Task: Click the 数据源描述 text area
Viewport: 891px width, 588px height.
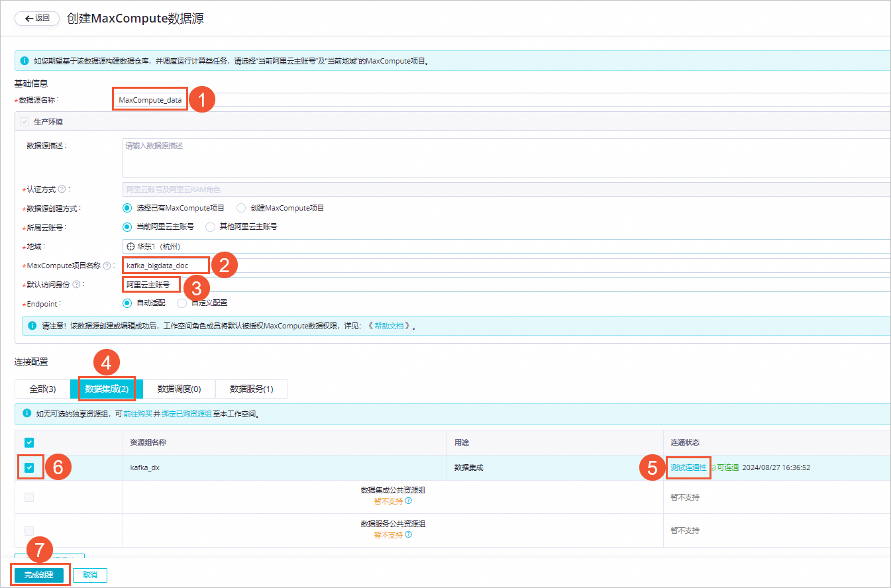Action: pyautogui.click(x=506, y=158)
